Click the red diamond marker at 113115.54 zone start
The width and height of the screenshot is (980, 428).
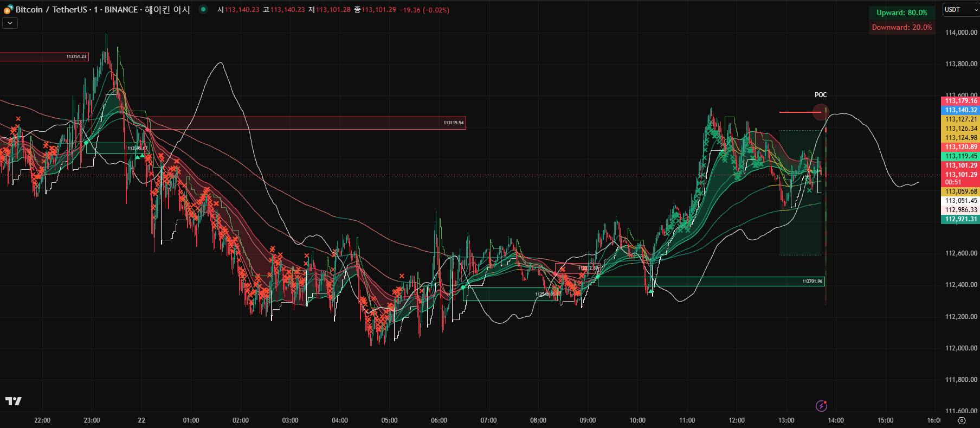148,130
